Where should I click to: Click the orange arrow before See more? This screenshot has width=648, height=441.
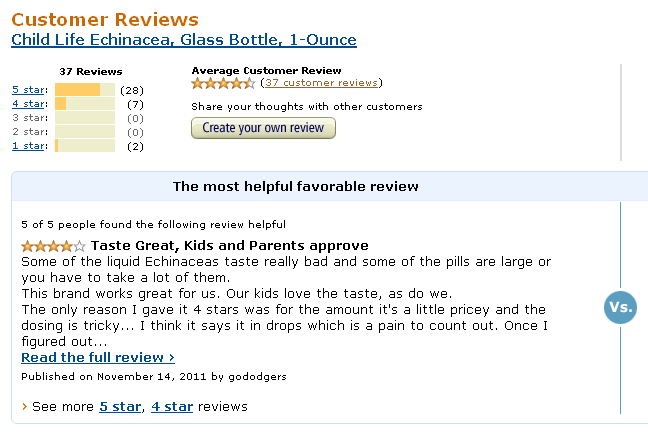[24, 407]
